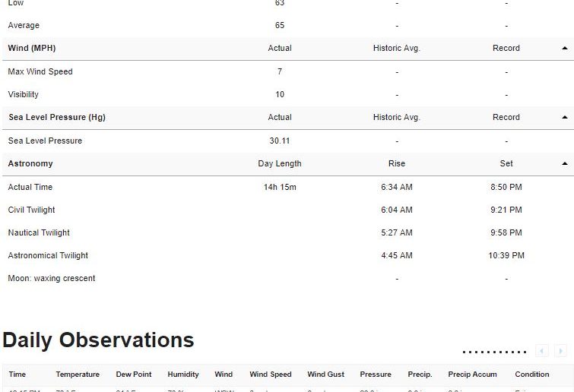This screenshot has height=392, width=574.
Task: Collapse the Wind (MPH) section arrow
Action: [x=564, y=49]
